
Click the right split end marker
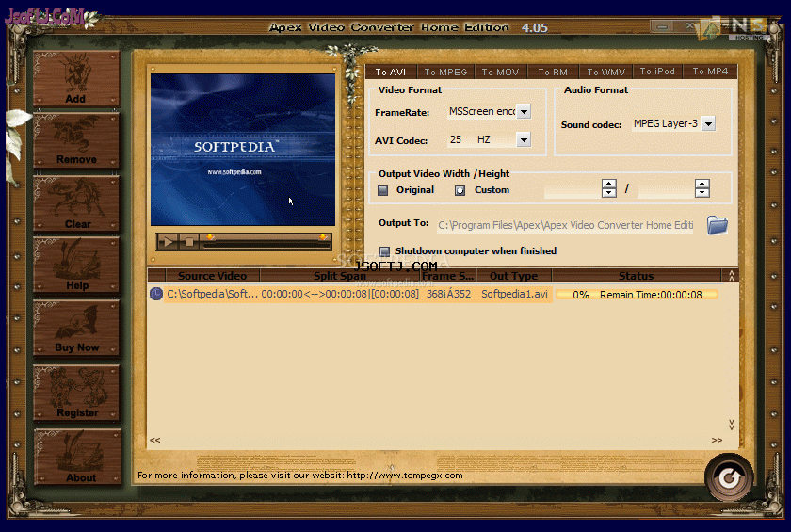tap(322, 237)
